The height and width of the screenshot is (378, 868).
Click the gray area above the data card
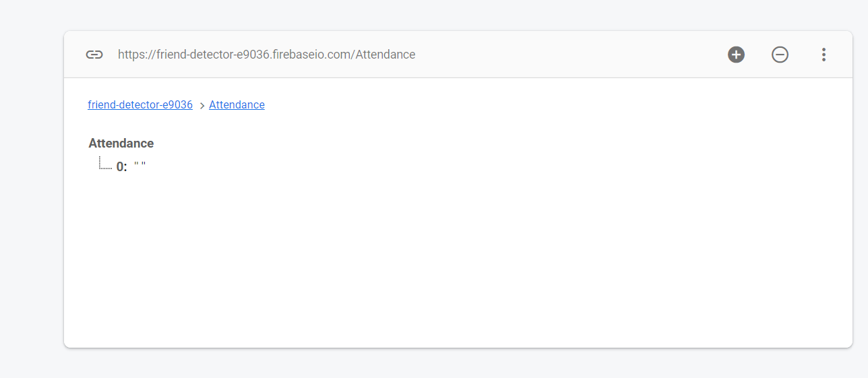pyautogui.click(x=458, y=15)
